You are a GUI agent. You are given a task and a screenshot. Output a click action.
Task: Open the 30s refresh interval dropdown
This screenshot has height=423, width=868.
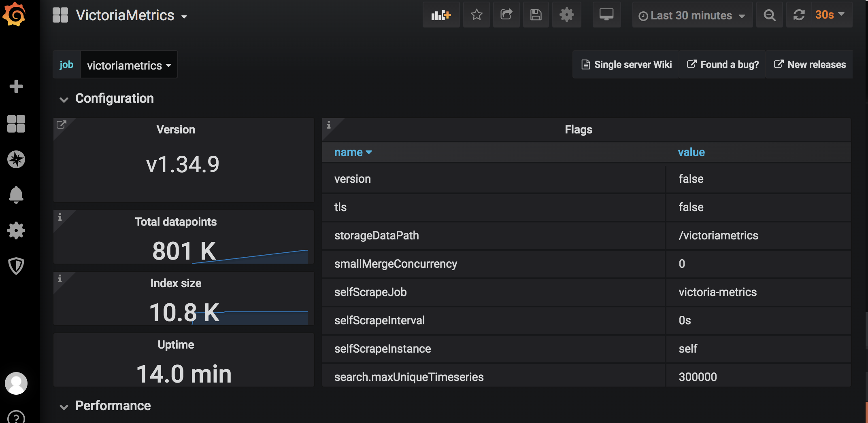click(x=831, y=15)
